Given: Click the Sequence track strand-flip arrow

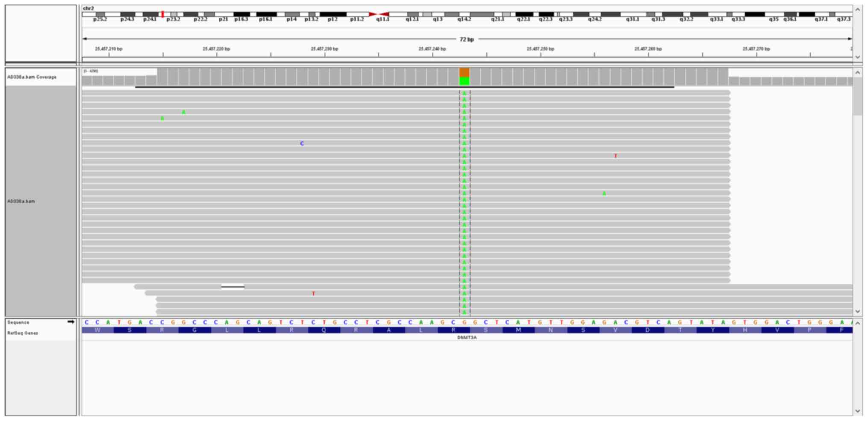Looking at the screenshot, I should [x=71, y=322].
